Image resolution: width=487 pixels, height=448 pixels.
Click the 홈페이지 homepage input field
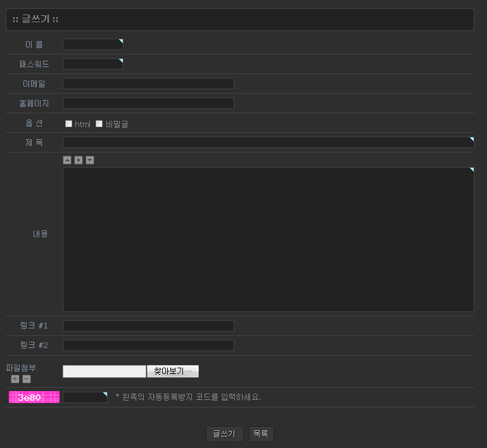click(148, 103)
